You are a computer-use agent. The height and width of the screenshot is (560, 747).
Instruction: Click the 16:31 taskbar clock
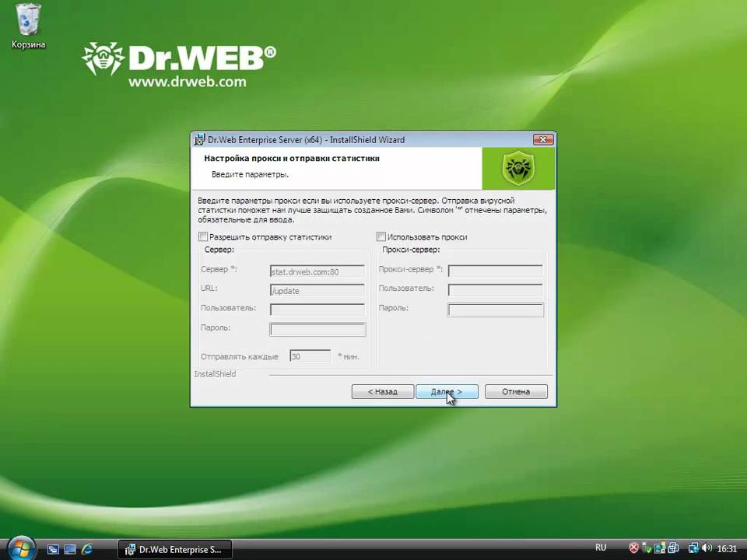pyautogui.click(x=727, y=548)
